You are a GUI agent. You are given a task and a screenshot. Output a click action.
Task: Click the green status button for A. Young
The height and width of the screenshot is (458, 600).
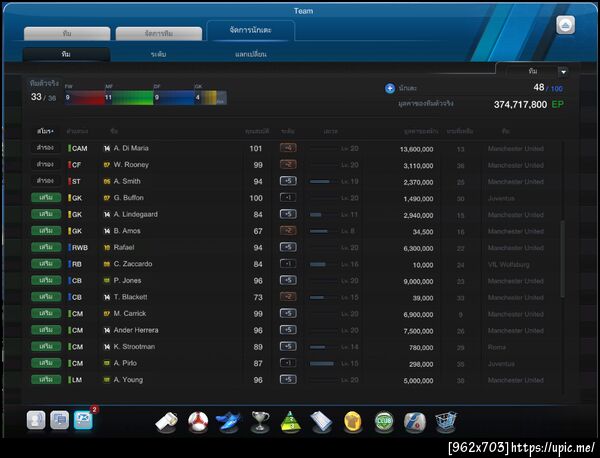pos(46,380)
